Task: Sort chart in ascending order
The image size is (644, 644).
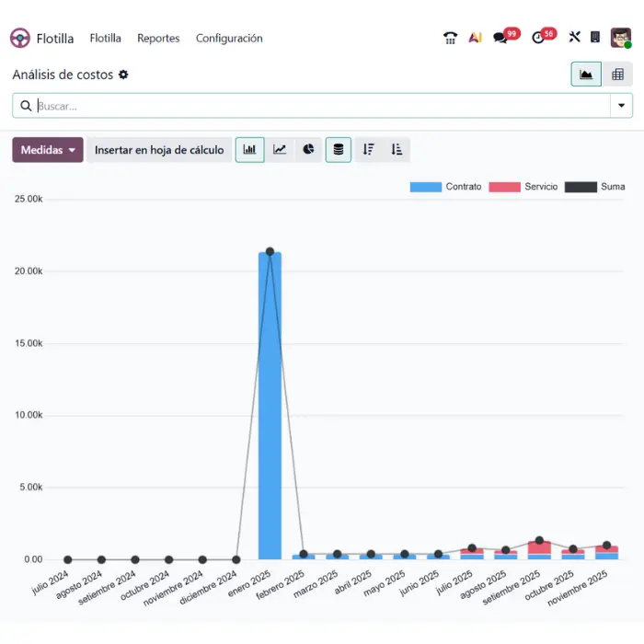Action: point(397,150)
